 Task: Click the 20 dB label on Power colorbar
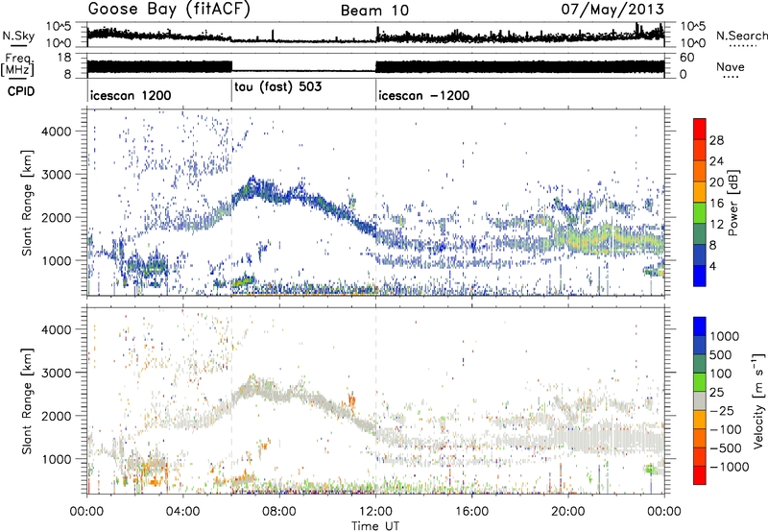716,182
